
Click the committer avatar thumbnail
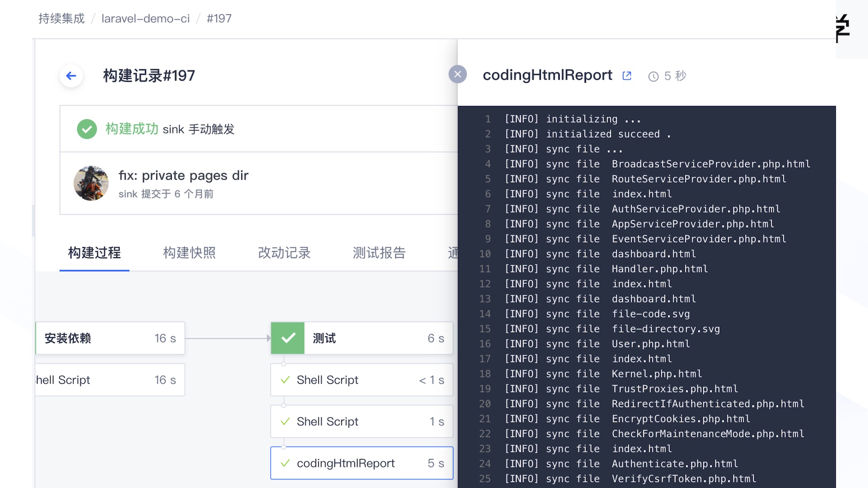point(91,183)
